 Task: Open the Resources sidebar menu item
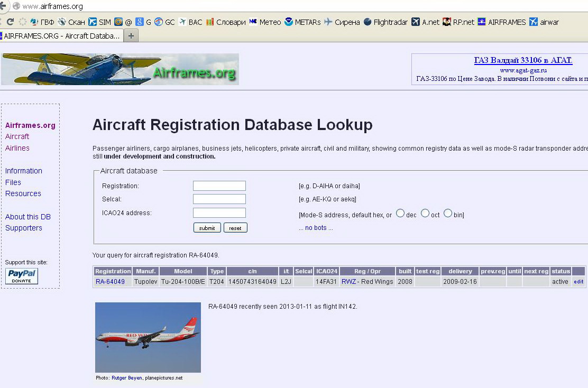point(23,193)
